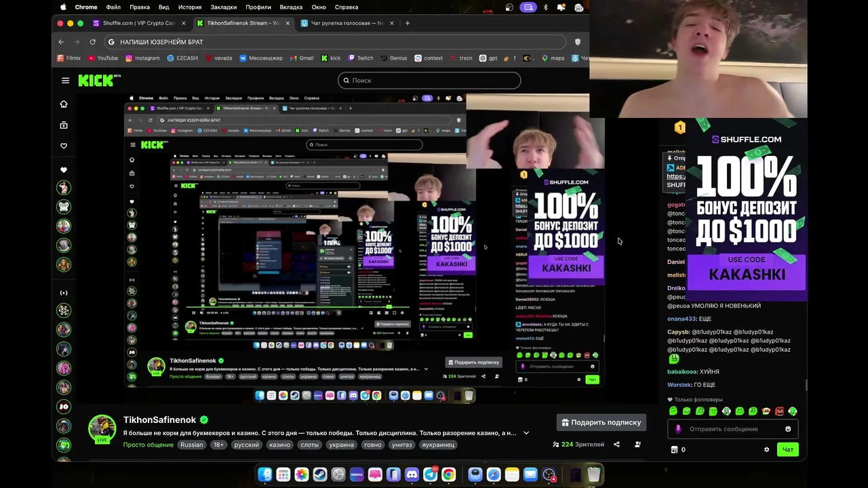Open Finder from the Dock

[x=265, y=475]
